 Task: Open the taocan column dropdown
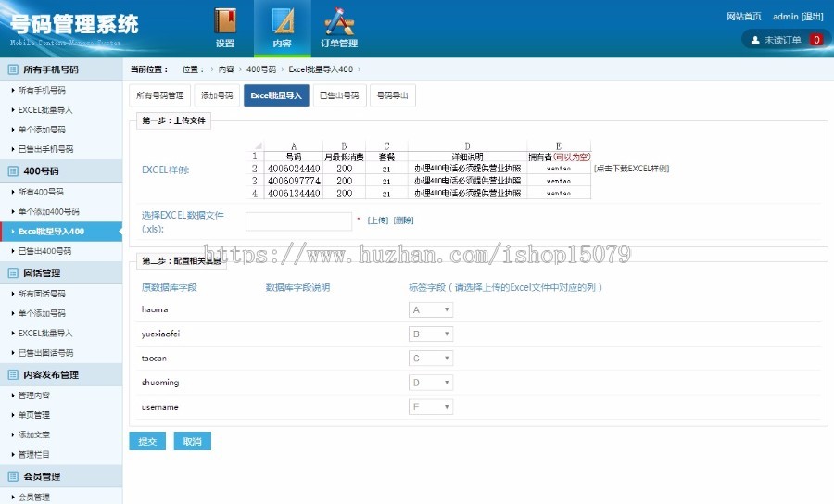pos(431,359)
